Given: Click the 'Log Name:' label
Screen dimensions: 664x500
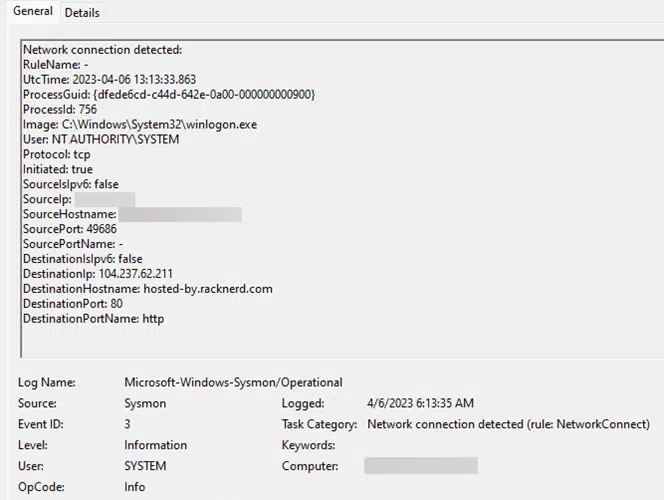Looking at the screenshot, I should click(47, 383).
